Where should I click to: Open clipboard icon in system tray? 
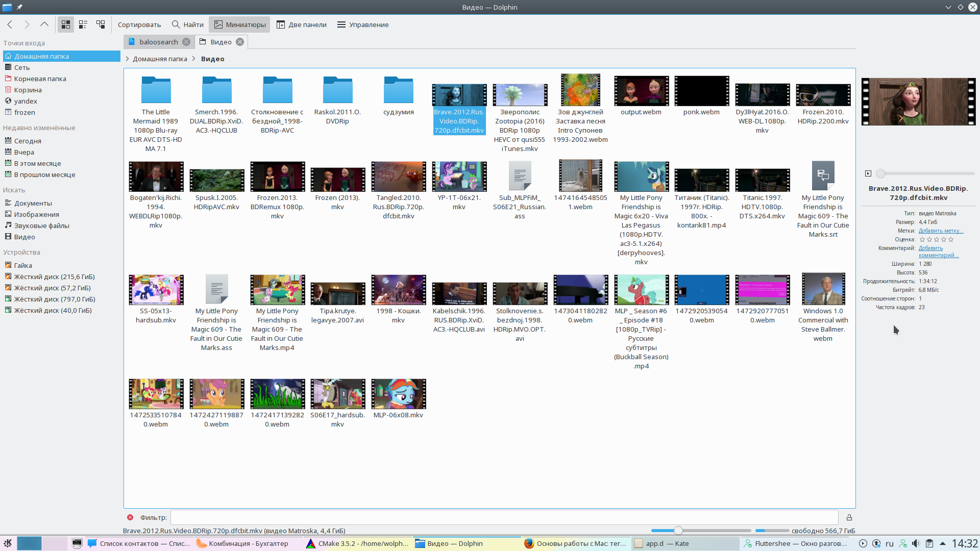929,543
